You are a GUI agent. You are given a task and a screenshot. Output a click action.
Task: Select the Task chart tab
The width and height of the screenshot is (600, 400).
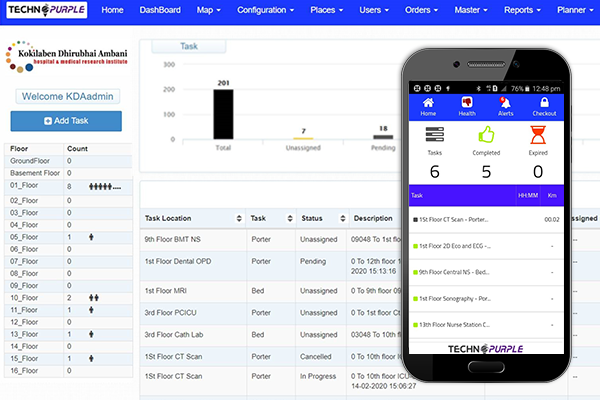click(x=189, y=46)
